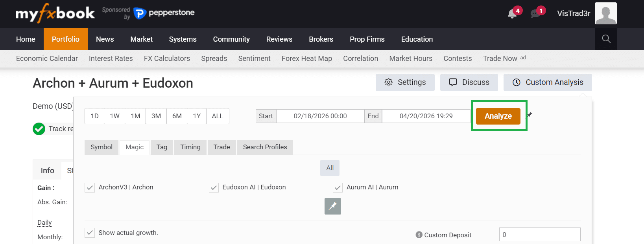Open the notifications bell icon
This screenshot has height=244, width=644.
(x=512, y=14)
